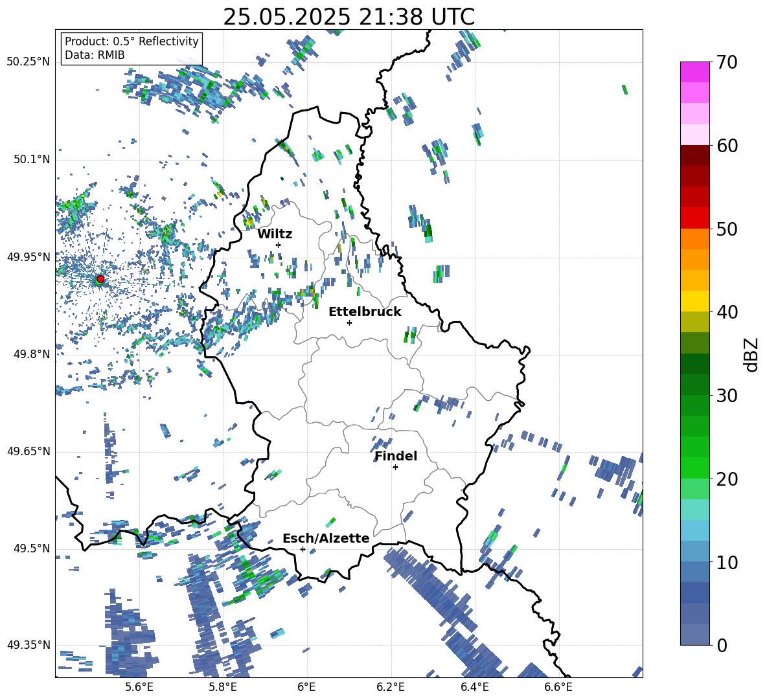Pick the orange swatch just below 50 dBZ
The image size is (767, 700).
point(694,238)
